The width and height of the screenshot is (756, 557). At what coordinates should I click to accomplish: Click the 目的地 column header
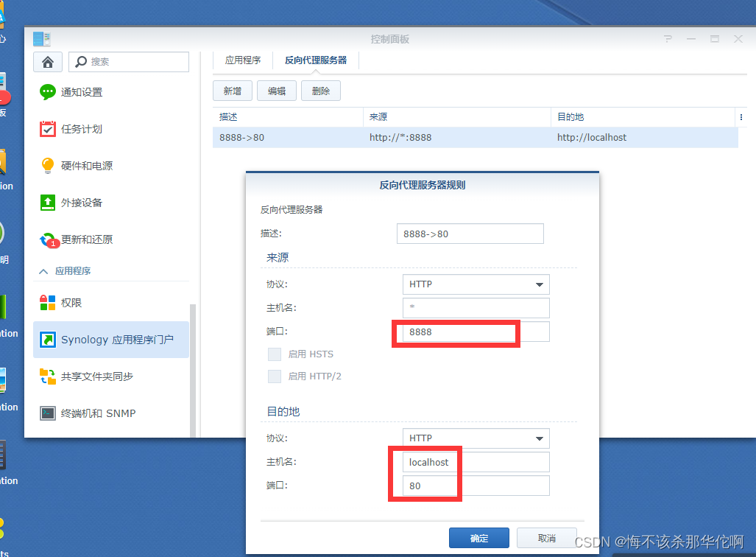(643, 117)
